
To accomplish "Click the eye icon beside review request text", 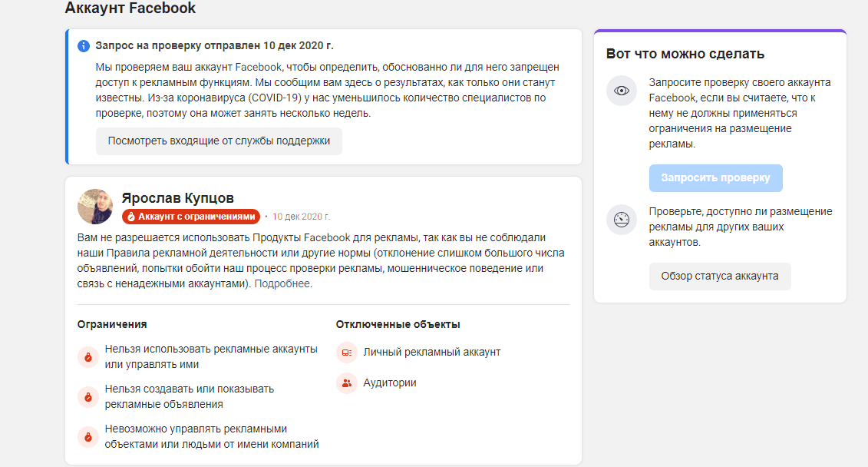I will [x=622, y=91].
